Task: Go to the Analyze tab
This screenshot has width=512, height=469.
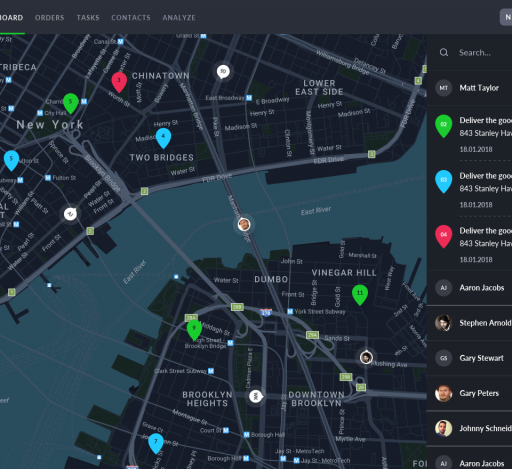Action: [x=179, y=18]
